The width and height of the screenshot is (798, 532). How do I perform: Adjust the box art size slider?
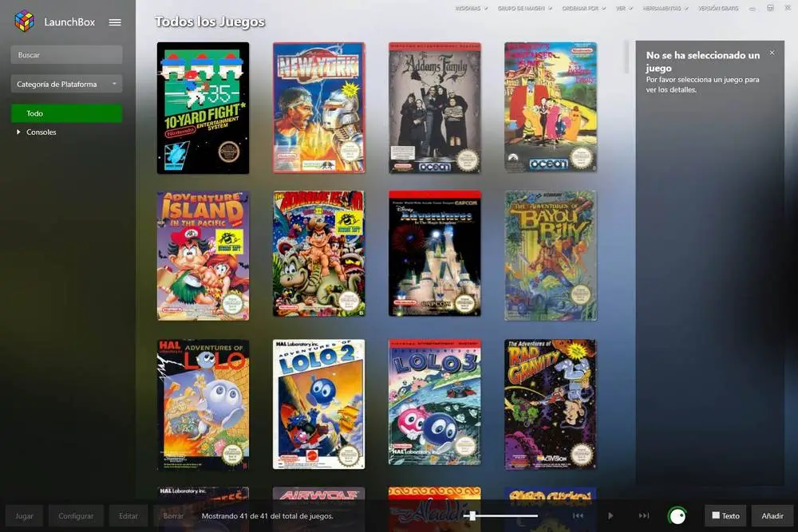(x=501, y=516)
